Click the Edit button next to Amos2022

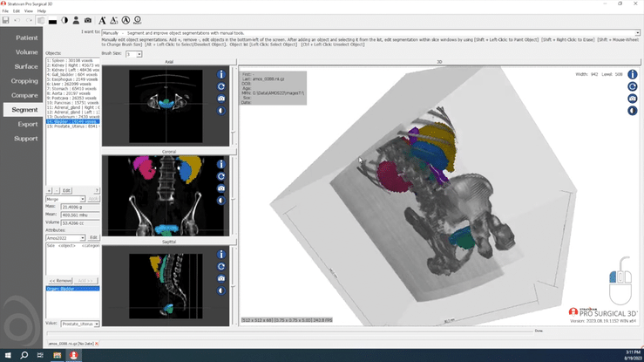point(93,237)
